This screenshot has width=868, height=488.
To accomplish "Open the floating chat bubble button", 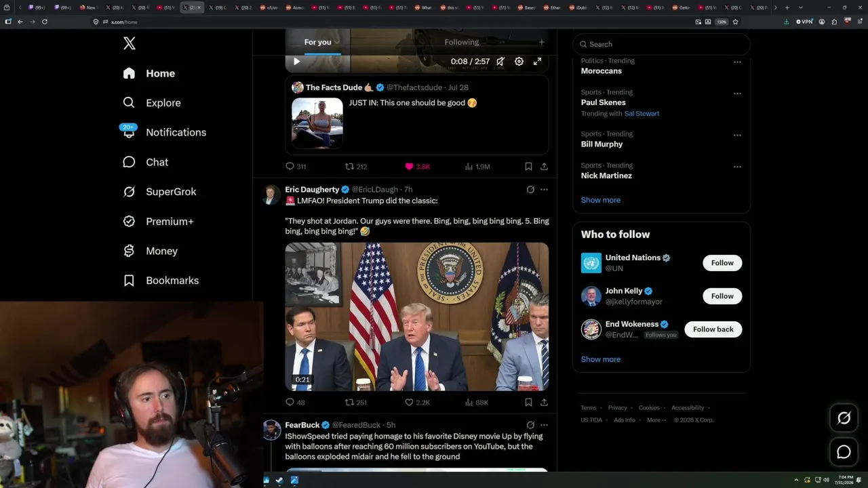I will (844, 452).
